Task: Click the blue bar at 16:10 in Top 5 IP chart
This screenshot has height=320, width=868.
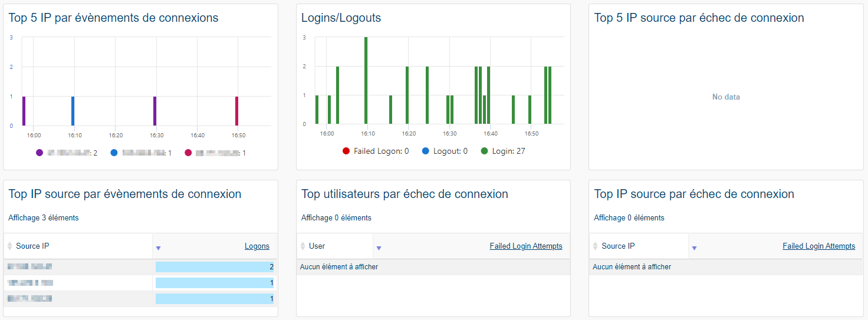Action: pyautogui.click(x=73, y=111)
